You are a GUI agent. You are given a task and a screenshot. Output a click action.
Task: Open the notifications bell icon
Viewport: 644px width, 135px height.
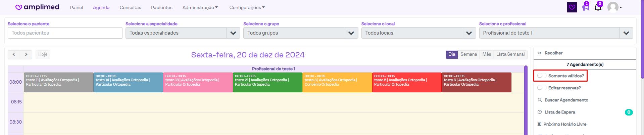point(598,7)
